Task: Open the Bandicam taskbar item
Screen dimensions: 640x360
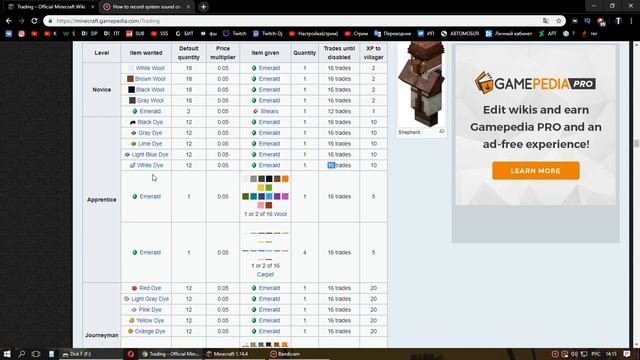Action: coord(285,354)
